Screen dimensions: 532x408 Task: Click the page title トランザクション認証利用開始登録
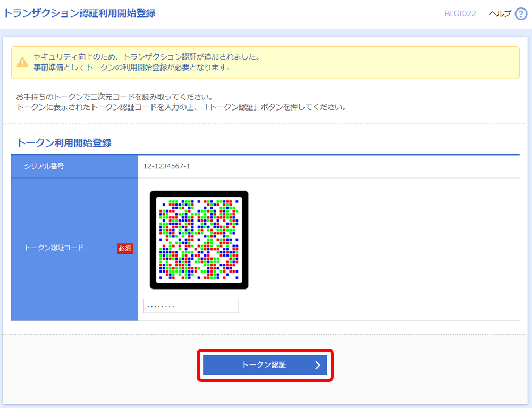(79, 13)
